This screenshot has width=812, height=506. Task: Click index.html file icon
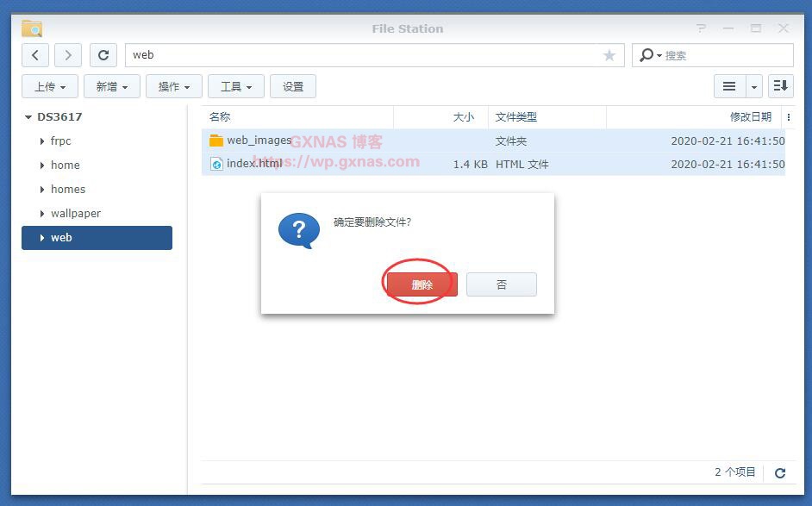(x=216, y=164)
